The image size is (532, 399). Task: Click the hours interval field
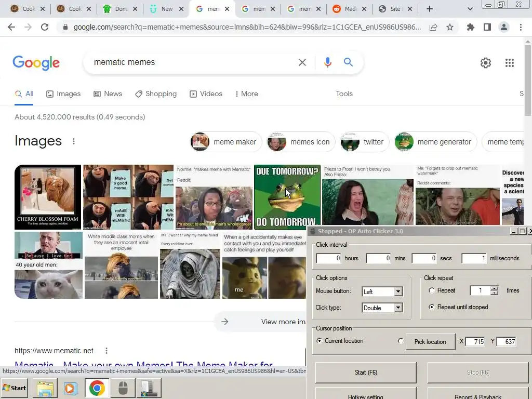pos(328,258)
